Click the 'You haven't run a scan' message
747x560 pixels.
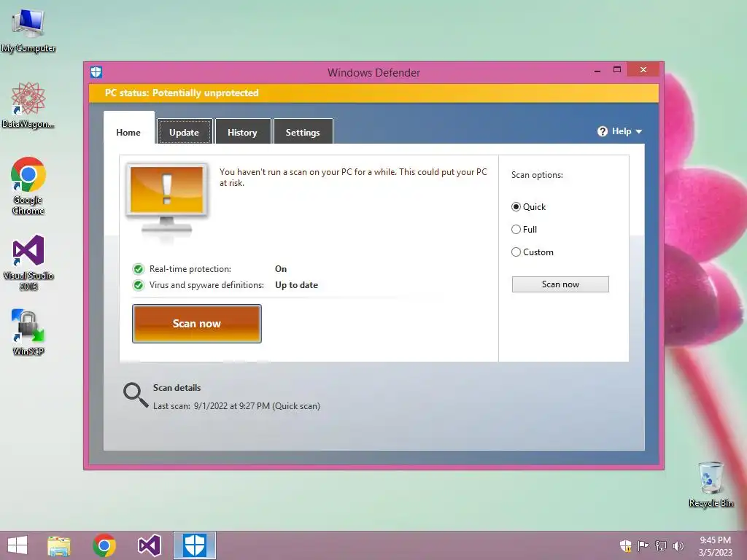click(x=353, y=178)
